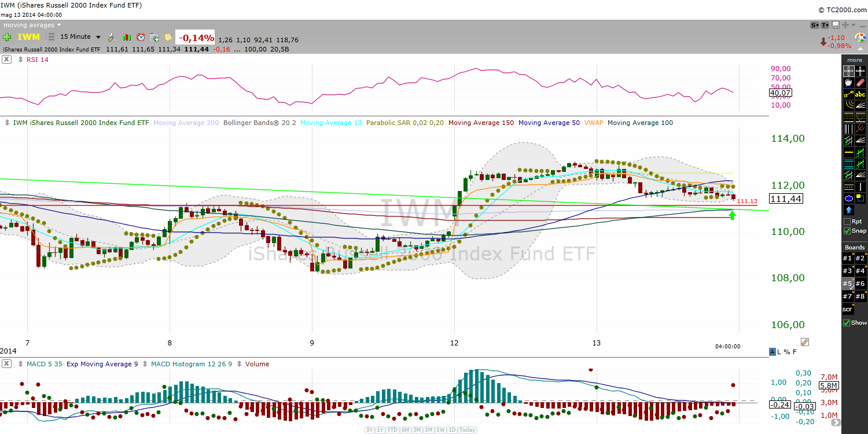Open the T dropdown in top right
The image size is (868, 434).
[x=825, y=25]
